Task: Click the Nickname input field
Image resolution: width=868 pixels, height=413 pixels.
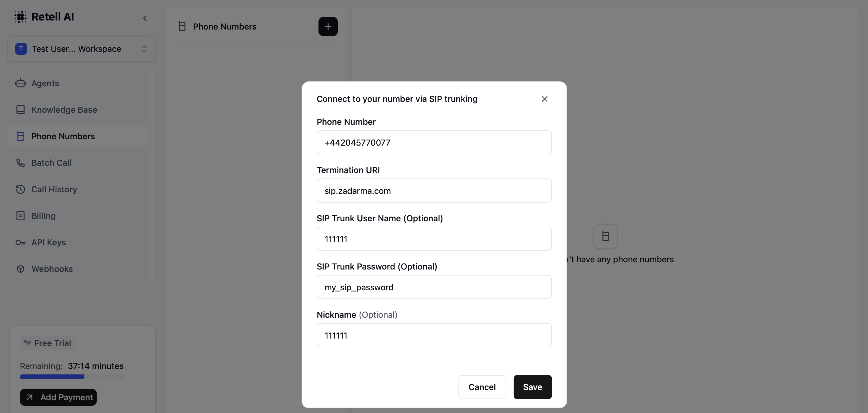Action: pos(434,335)
